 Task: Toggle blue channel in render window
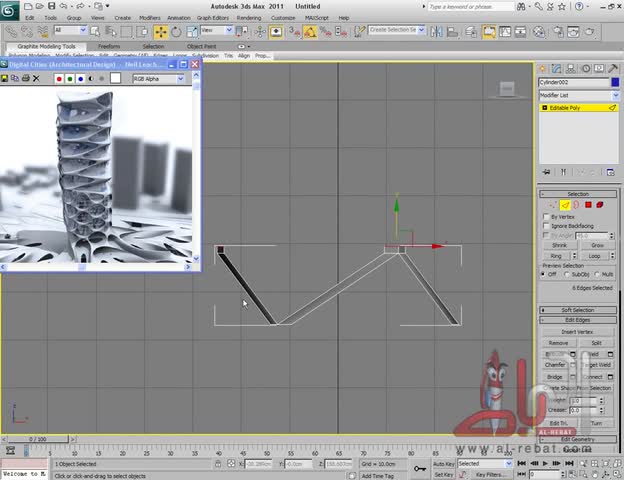click(x=80, y=79)
